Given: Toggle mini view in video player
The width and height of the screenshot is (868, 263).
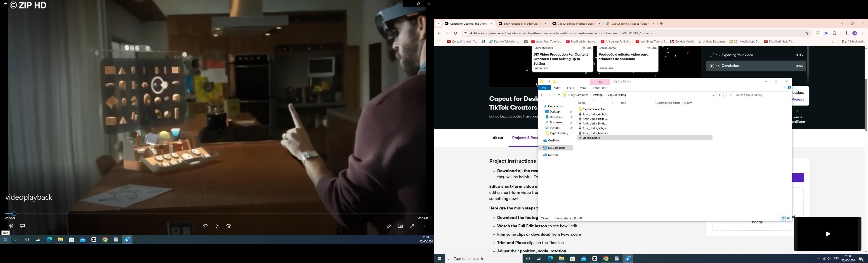Looking at the screenshot, I should (x=400, y=226).
